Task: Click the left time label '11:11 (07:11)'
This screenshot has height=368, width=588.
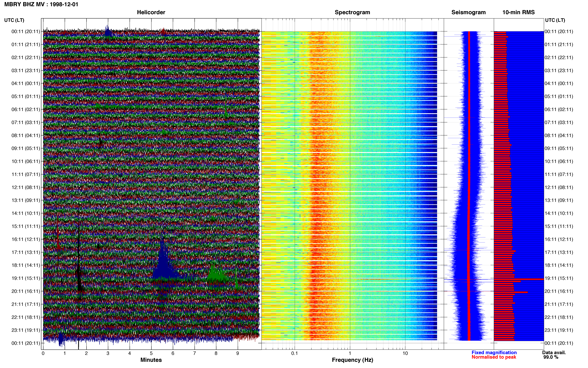Action: point(26,174)
